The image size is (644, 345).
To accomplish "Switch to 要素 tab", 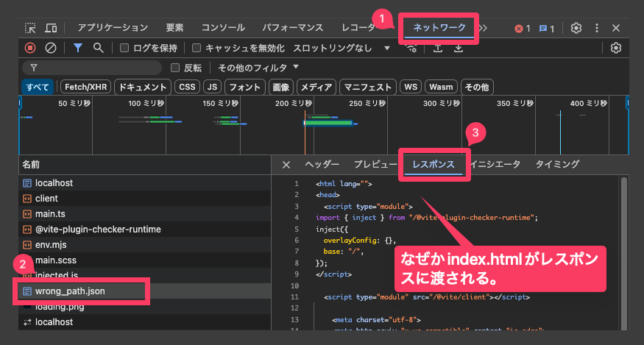I will (x=174, y=27).
